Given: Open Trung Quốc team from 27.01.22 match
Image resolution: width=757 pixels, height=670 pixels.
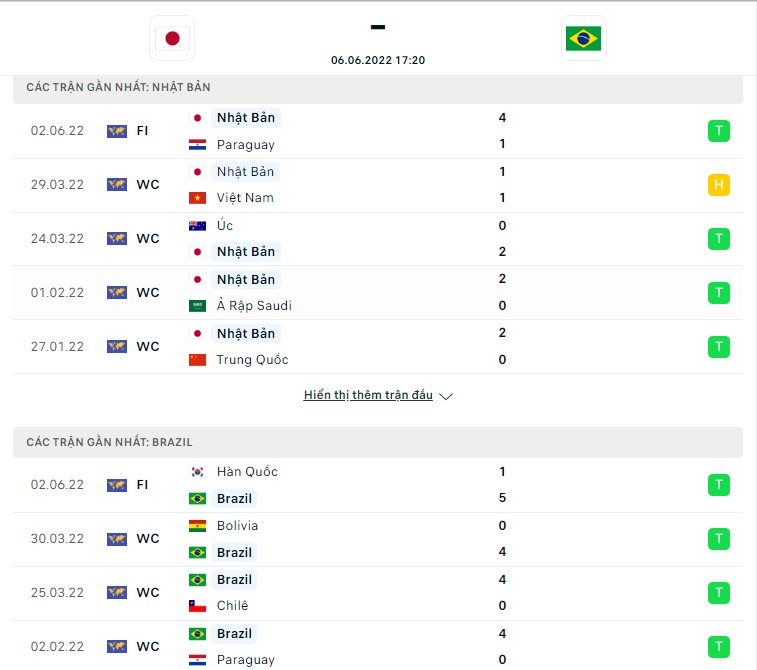Looking at the screenshot, I should pos(252,360).
